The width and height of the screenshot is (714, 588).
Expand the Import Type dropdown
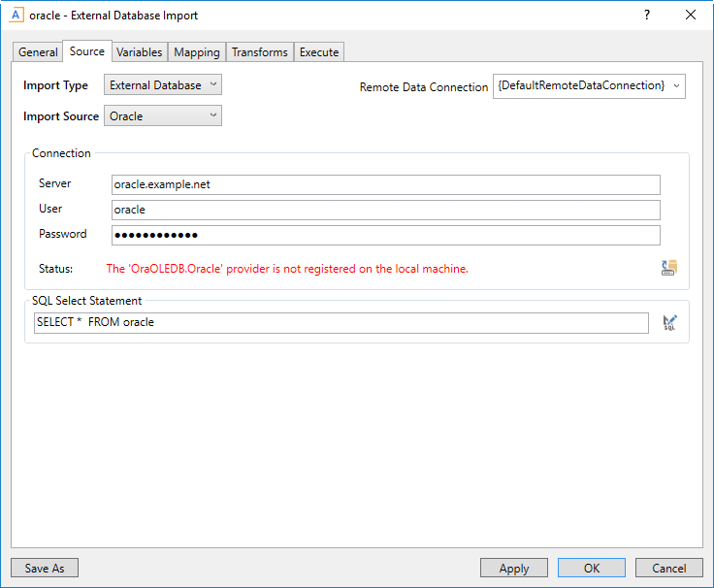pos(163,84)
